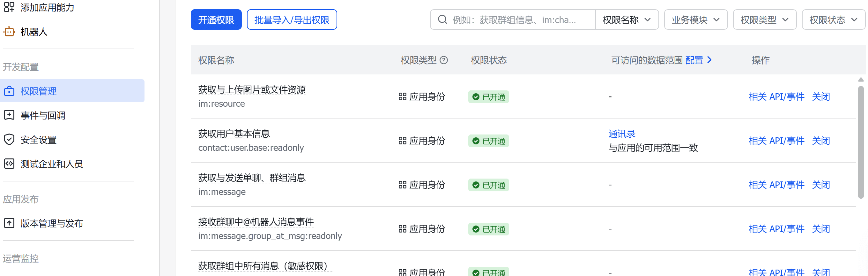The image size is (868, 276).
Task: Open 事件与回调 menu item
Action: (43, 115)
